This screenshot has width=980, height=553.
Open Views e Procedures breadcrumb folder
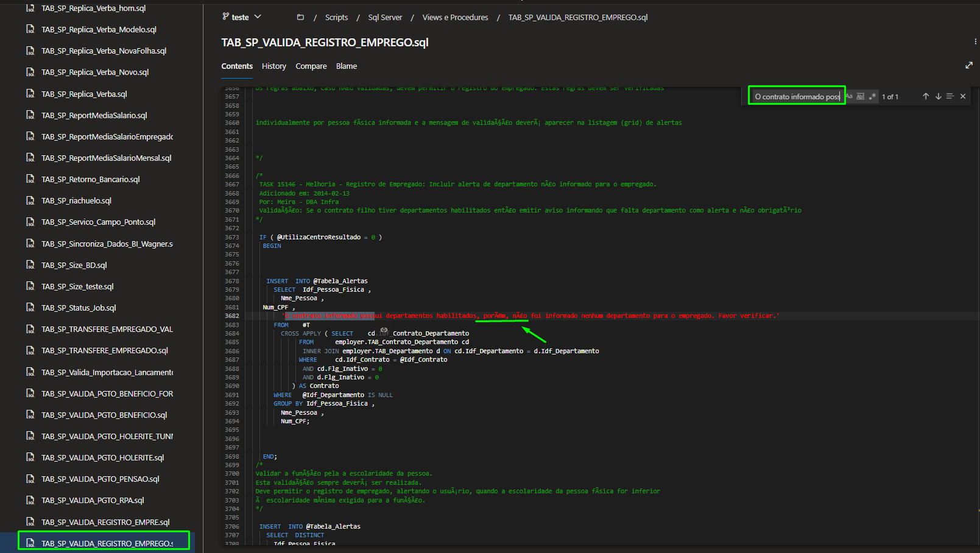(455, 17)
